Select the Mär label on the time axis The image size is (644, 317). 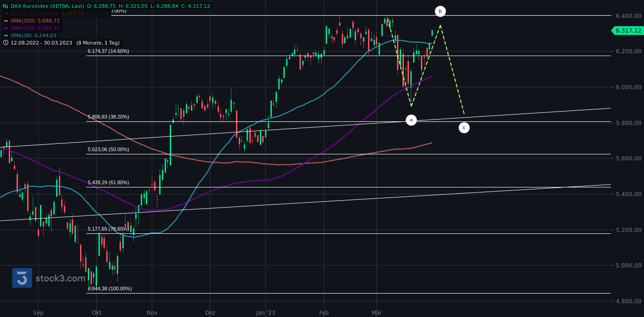[x=376, y=312]
